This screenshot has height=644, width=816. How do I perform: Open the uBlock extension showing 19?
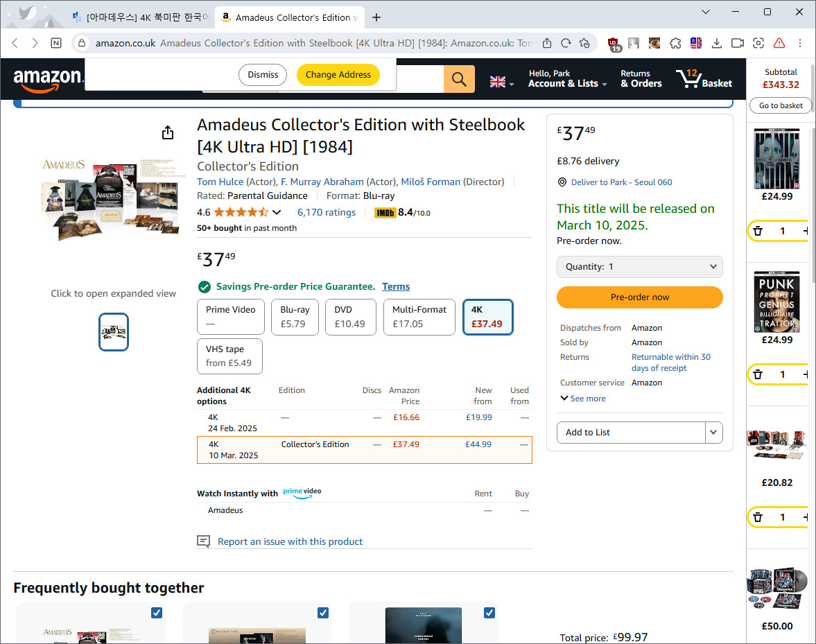(x=614, y=44)
